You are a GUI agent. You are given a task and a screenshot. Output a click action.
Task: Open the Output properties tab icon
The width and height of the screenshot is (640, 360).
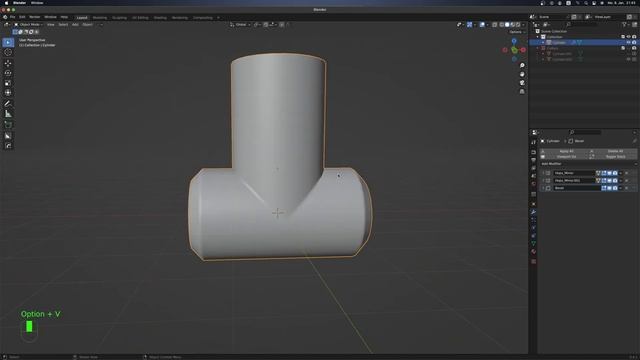(533, 160)
